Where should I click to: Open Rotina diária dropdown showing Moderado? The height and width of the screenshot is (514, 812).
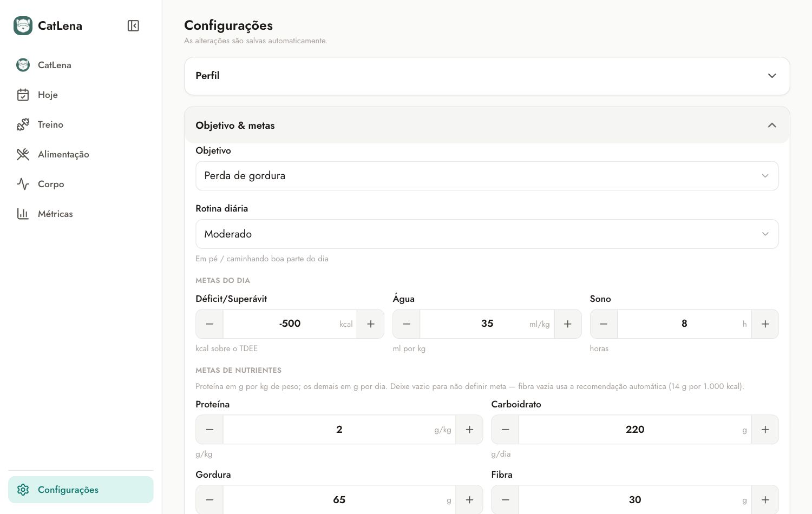pos(487,234)
